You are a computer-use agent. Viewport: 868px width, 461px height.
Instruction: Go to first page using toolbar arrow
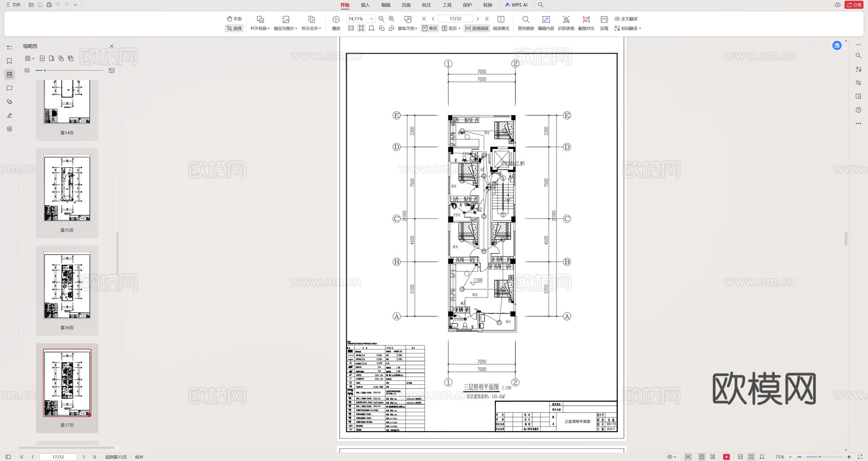(424, 19)
